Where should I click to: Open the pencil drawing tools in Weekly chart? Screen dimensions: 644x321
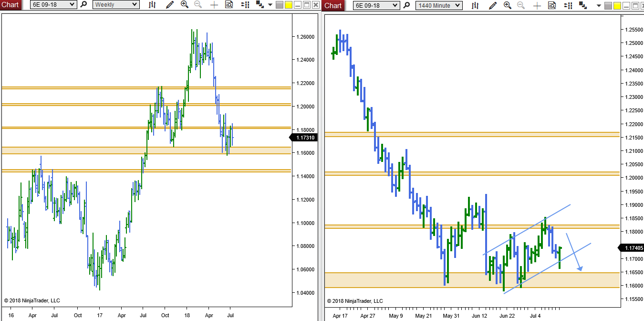coord(169,5)
